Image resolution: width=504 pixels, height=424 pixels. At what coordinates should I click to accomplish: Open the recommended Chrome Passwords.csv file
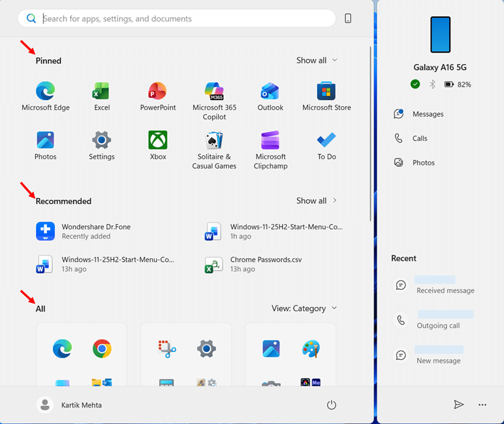265,264
